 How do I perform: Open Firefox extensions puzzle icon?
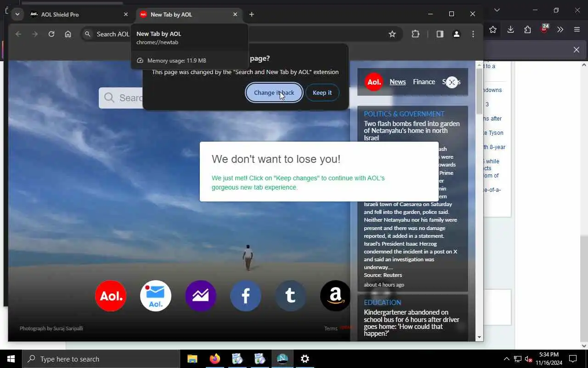527,29
